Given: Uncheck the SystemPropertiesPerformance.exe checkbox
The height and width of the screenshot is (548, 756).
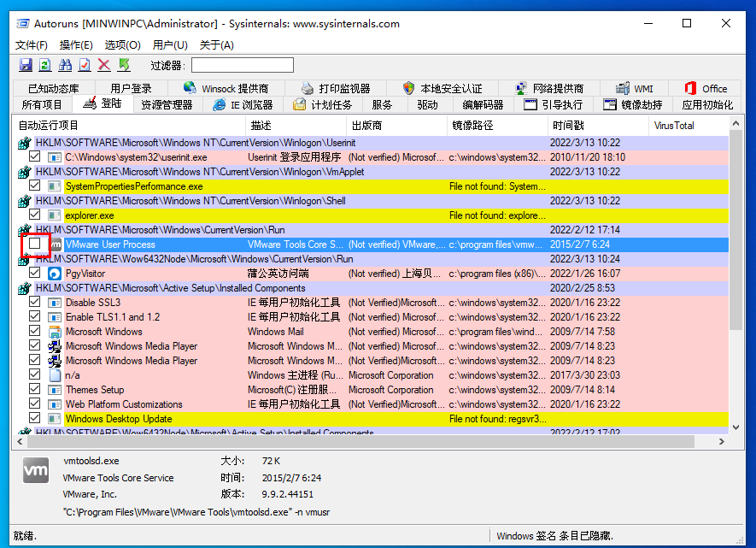Looking at the screenshot, I should [34, 186].
